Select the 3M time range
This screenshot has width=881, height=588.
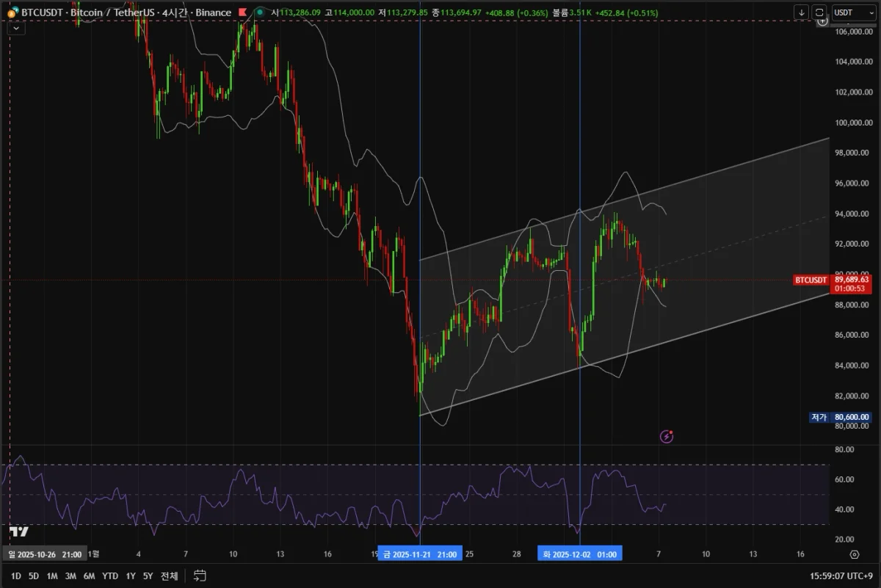click(70, 576)
